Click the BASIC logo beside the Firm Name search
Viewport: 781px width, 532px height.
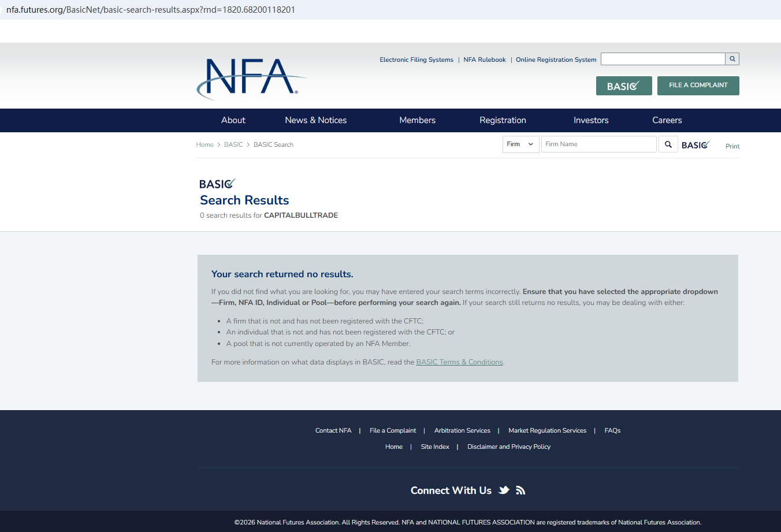(696, 145)
